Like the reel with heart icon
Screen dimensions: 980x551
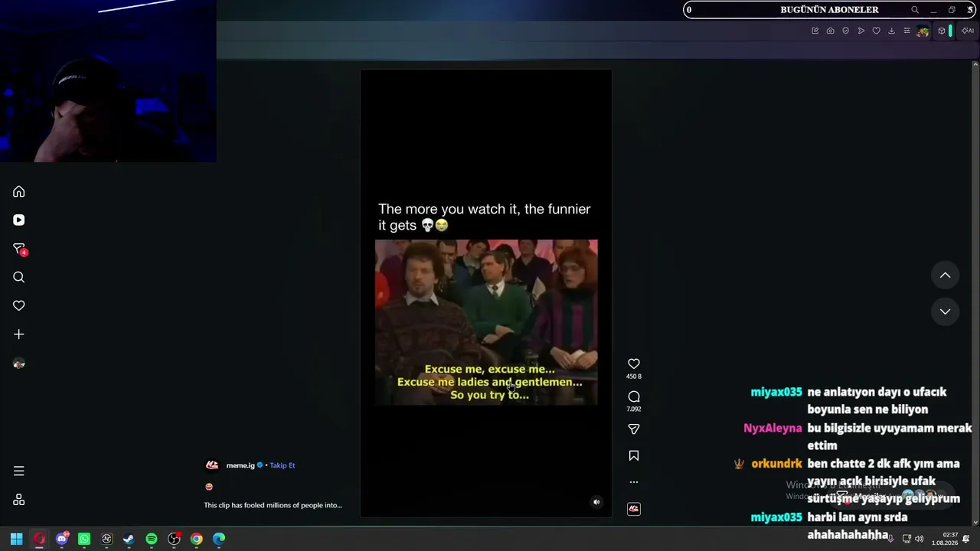click(634, 364)
